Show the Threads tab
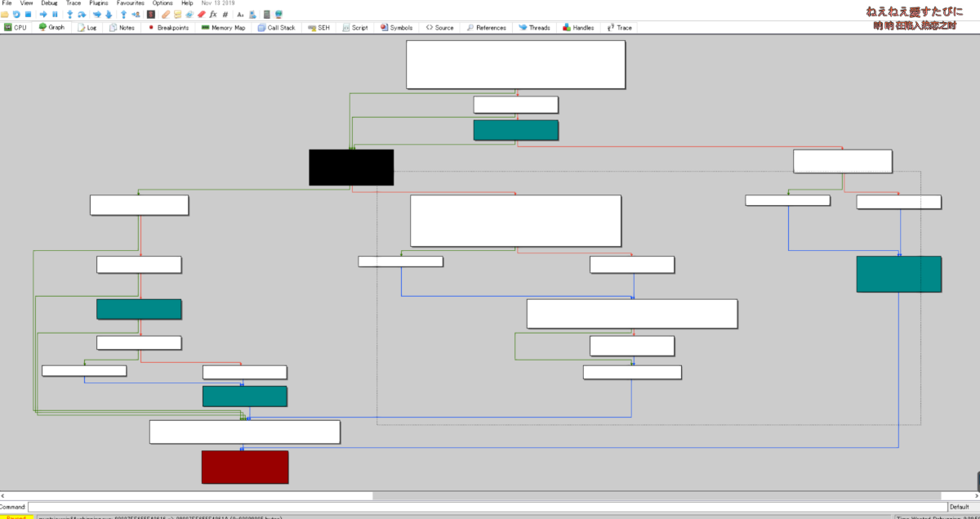Screen dimensions: 980x519 tap(534, 28)
